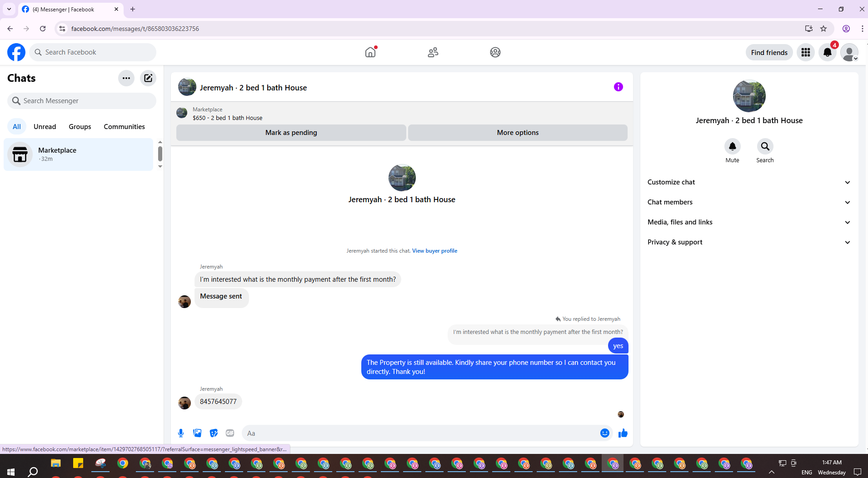Select the Groups chats tab
The image size is (868, 478).
tap(80, 127)
